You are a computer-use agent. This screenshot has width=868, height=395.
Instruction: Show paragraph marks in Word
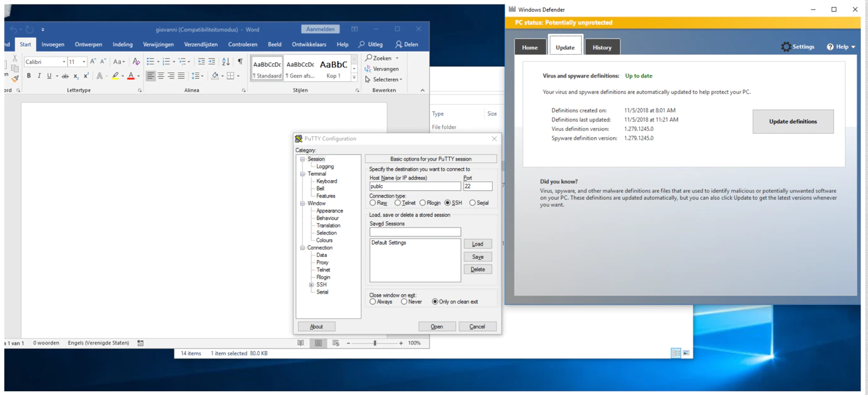pos(240,62)
